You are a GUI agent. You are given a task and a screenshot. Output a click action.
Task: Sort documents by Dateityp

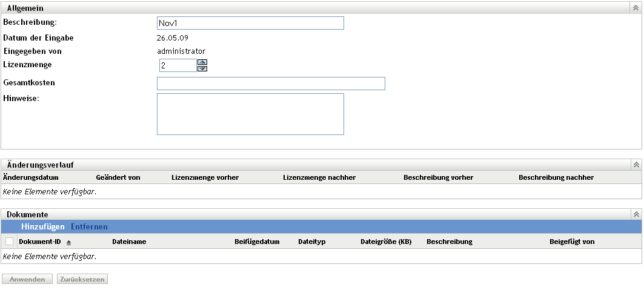click(312, 242)
